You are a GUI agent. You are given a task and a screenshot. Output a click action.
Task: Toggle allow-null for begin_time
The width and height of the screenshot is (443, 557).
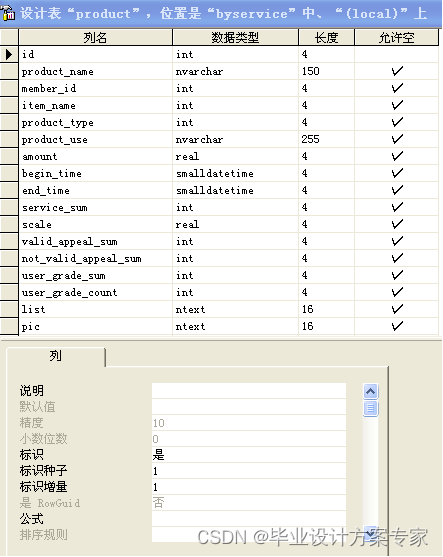pyautogui.click(x=397, y=174)
